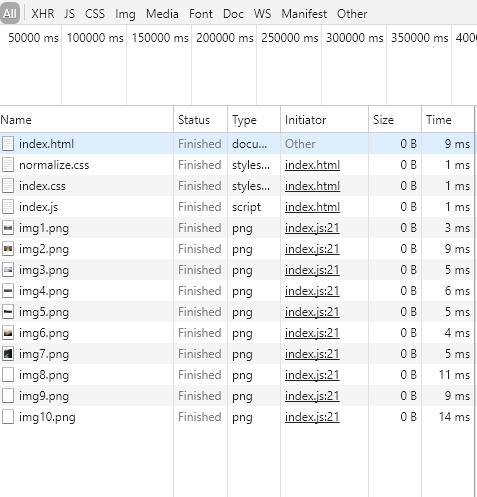Click the index.js script file icon

8,207
